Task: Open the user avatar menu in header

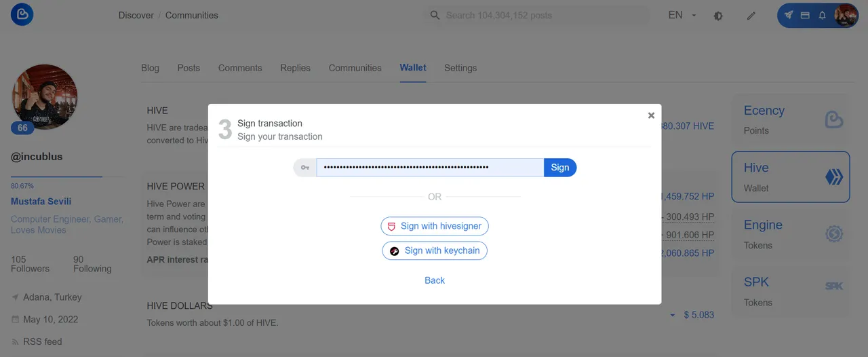Action: pos(846,15)
